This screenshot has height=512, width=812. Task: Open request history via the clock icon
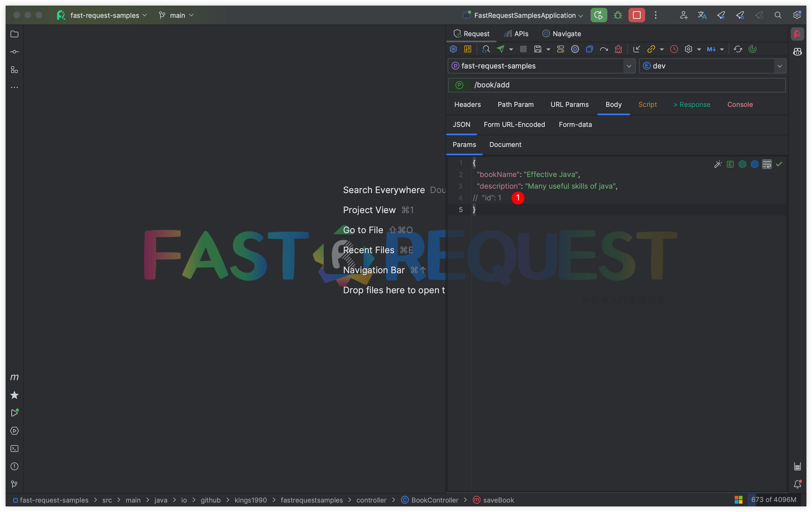coord(674,49)
